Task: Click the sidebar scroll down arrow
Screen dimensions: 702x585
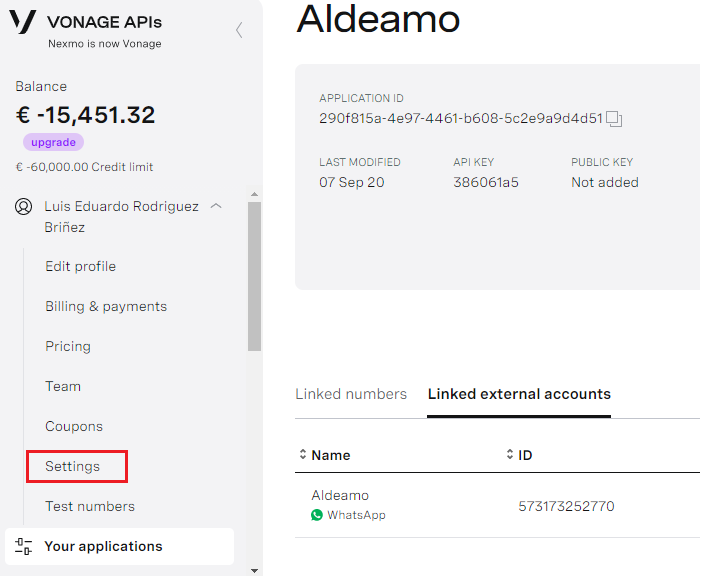Action: click(x=254, y=571)
